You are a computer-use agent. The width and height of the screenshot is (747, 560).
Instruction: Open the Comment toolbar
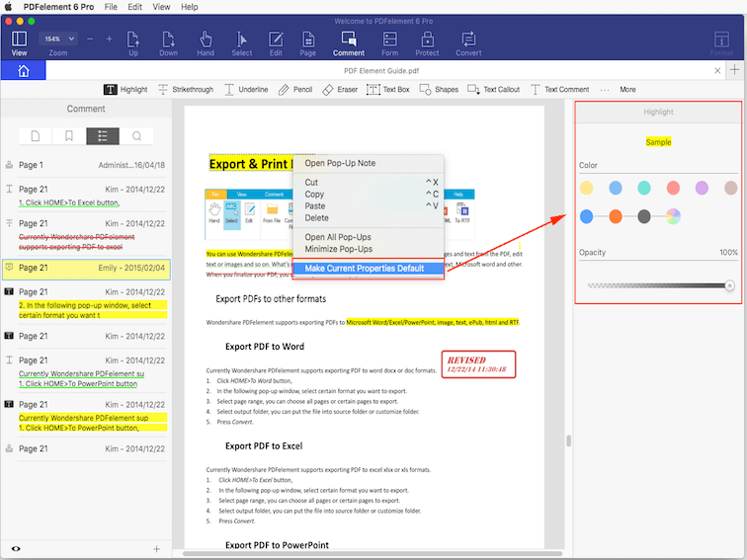349,43
